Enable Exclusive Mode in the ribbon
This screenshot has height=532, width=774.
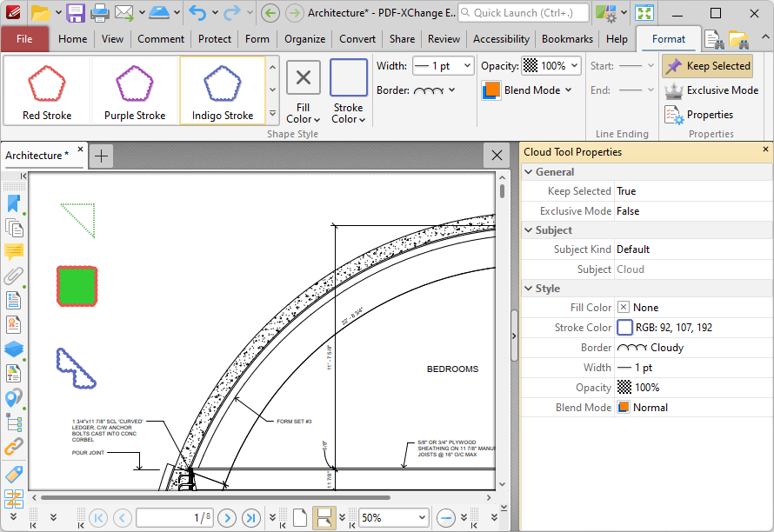pyautogui.click(x=711, y=90)
